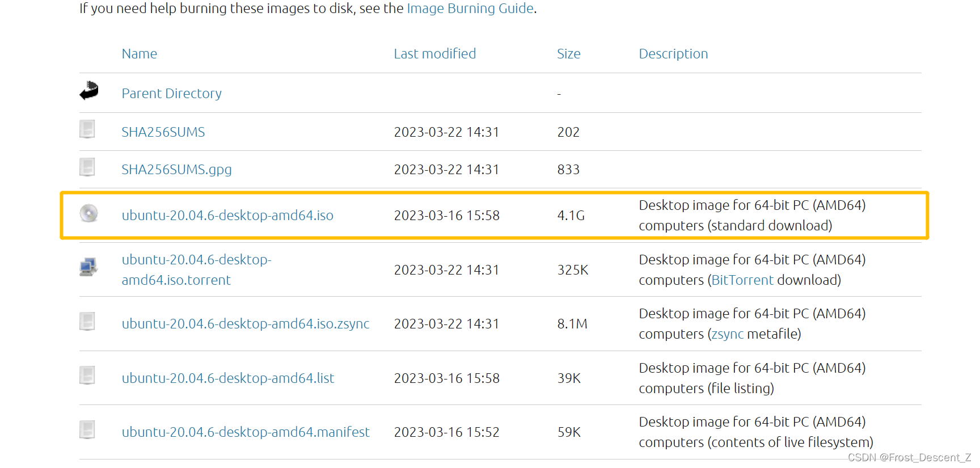Click the 39K size value
This screenshot has width=980, height=468.
(569, 378)
